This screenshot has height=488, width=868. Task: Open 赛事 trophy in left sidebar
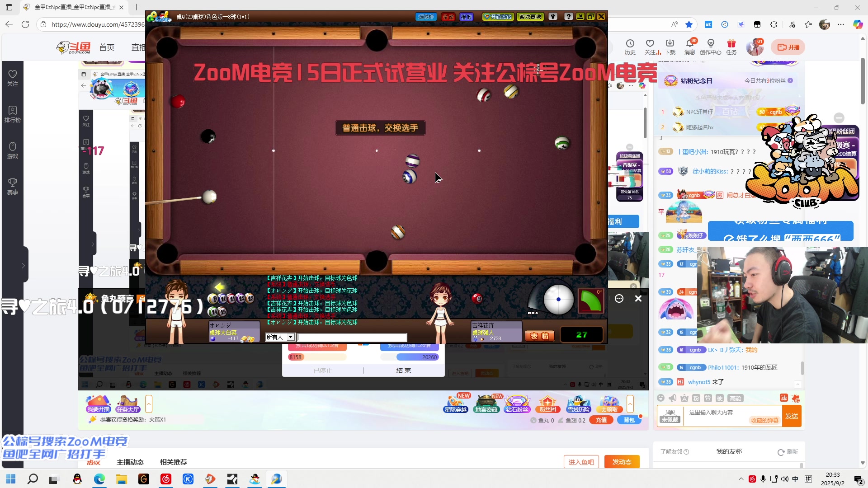click(x=13, y=187)
